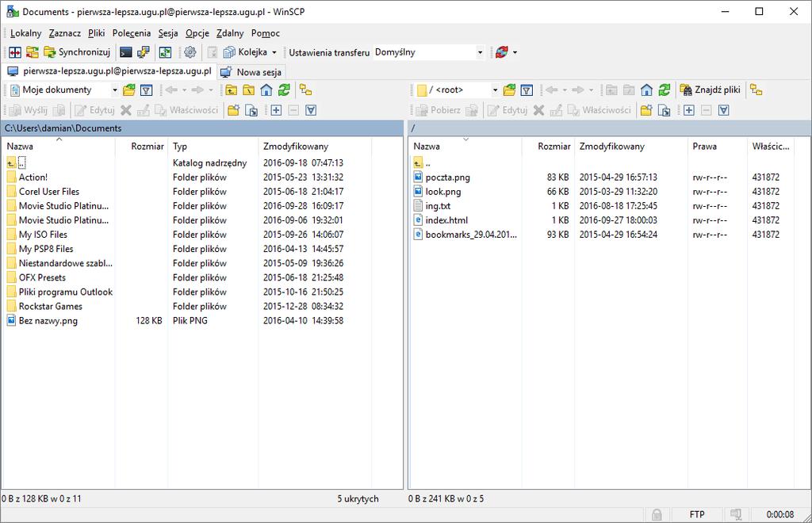
Task: Select look.png in remote panel
Action: click(442, 192)
